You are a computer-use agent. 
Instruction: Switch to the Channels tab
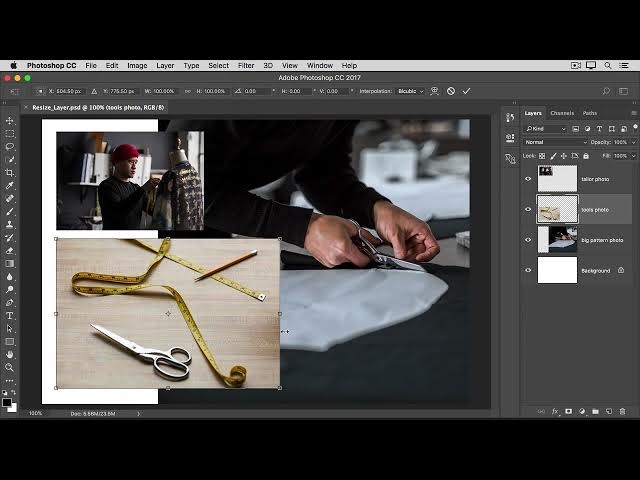pos(562,113)
